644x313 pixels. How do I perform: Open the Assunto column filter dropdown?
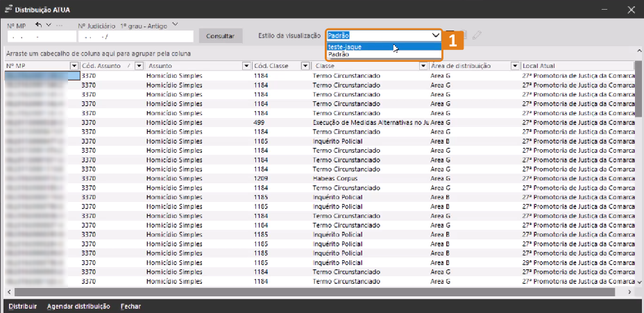246,66
